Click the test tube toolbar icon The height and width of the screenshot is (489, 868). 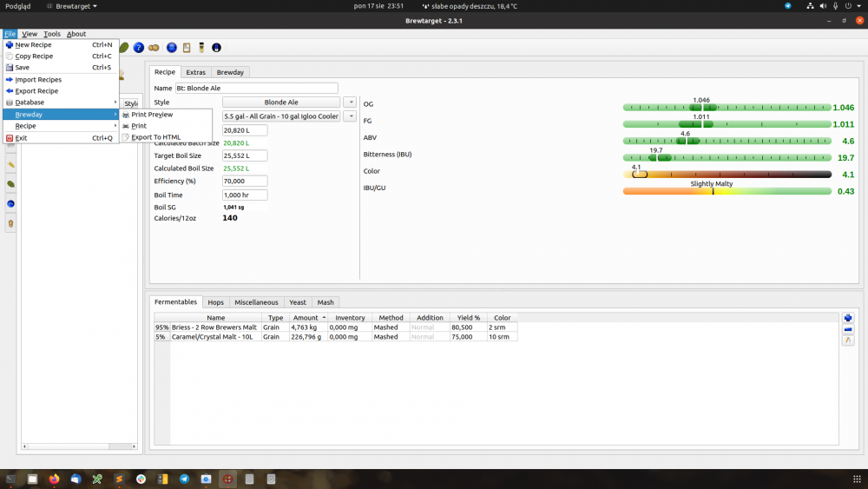[201, 47]
